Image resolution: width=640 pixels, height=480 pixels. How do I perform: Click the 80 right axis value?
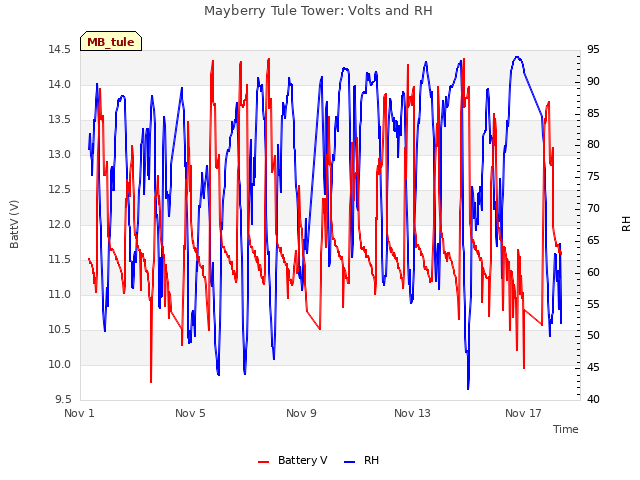tap(593, 145)
